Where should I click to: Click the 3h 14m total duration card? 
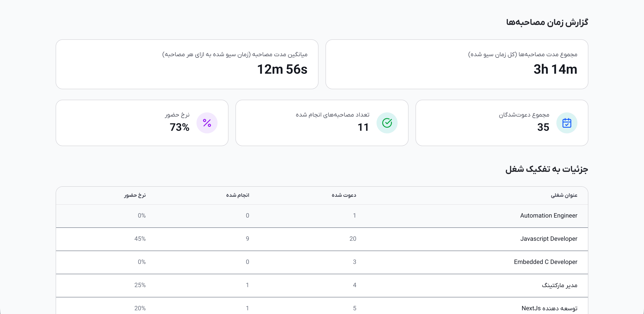coord(456,64)
